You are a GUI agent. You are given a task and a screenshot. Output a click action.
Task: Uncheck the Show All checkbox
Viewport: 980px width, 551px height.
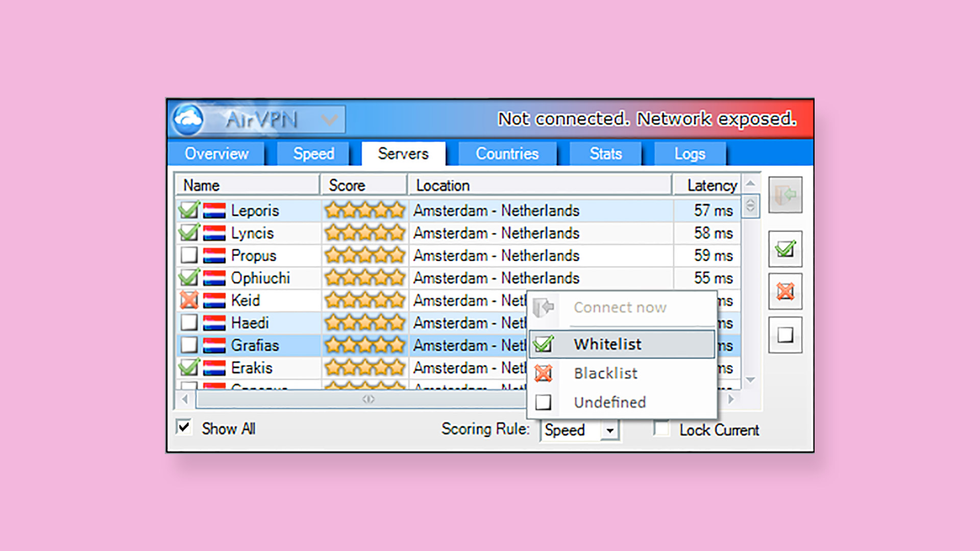(x=184, y=427)
